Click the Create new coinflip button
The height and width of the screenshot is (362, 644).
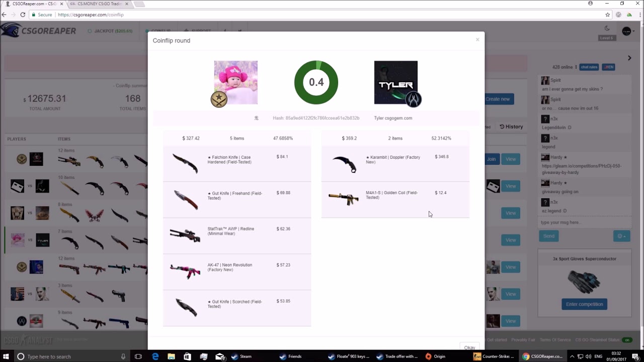tap(498, 99)
